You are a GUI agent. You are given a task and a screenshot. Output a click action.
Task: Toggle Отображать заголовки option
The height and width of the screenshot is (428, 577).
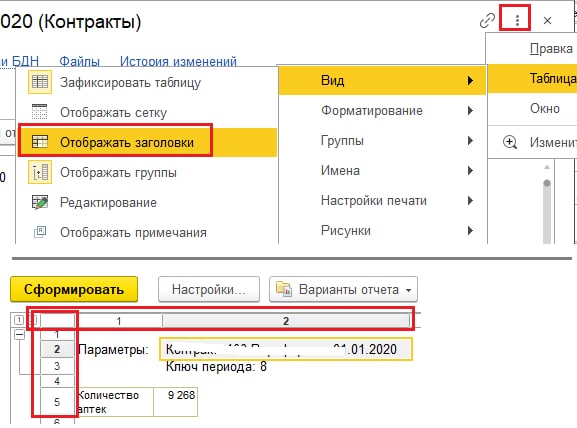147,142
